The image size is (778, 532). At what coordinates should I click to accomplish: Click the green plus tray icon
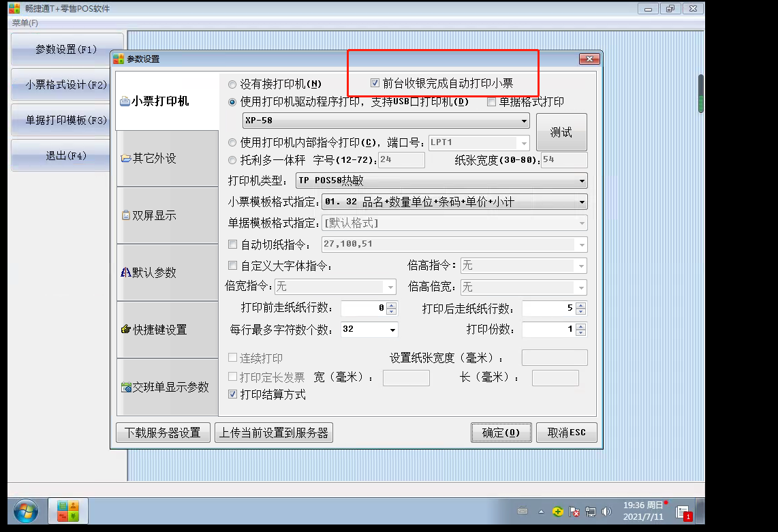click(x=558, y=512)
